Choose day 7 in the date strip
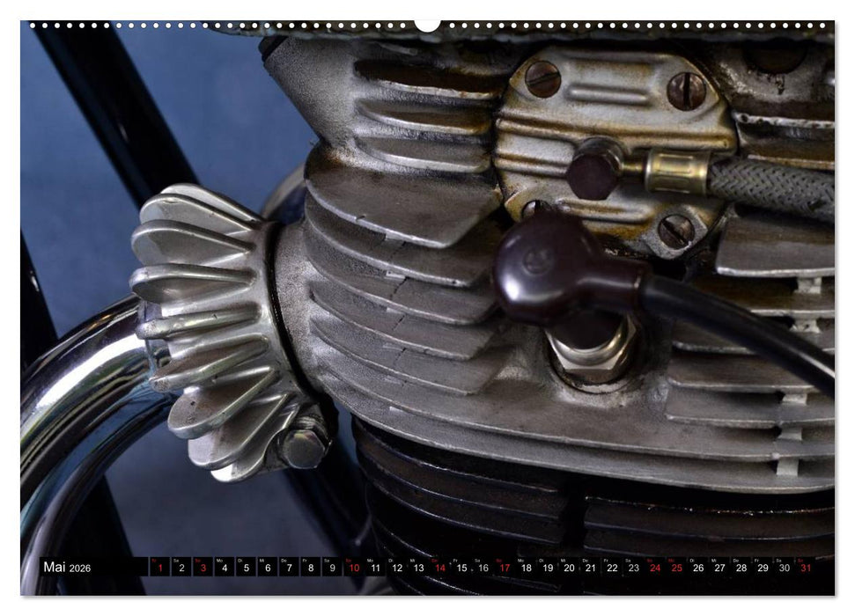This screenshot has width=855, height=616. (289, 568)
